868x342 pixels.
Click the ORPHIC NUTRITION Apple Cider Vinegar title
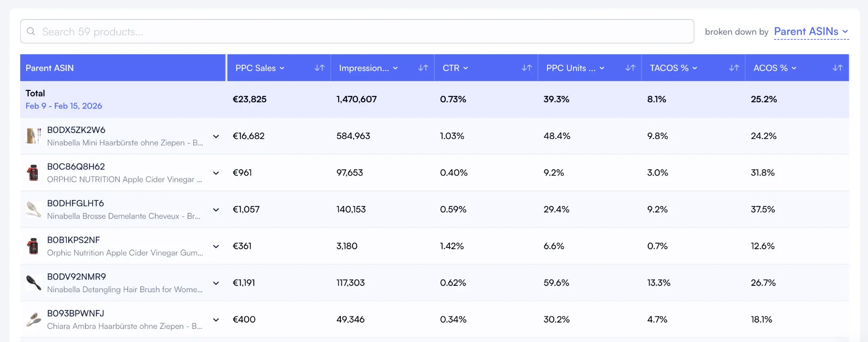pyautogui.click(x=125, y=179)
